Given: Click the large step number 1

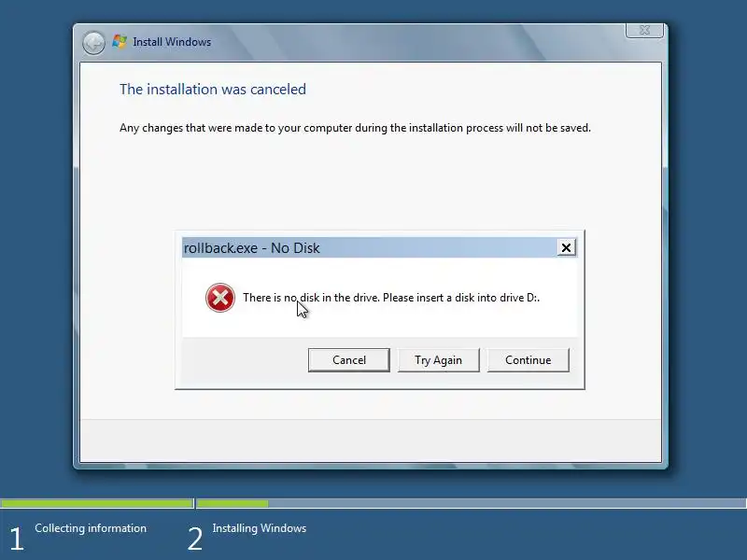Looking at the screenshot, I should coord(16,539).
